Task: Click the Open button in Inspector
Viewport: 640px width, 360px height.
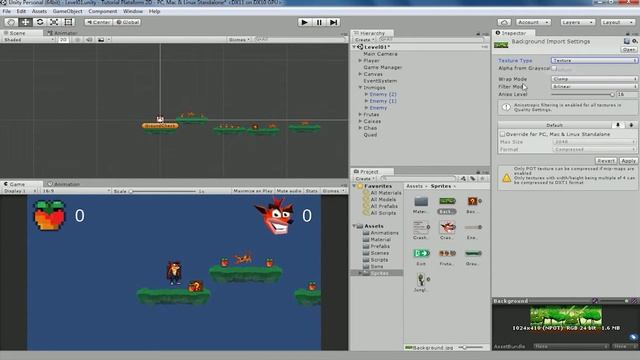Action: click(x=629, y=49)
